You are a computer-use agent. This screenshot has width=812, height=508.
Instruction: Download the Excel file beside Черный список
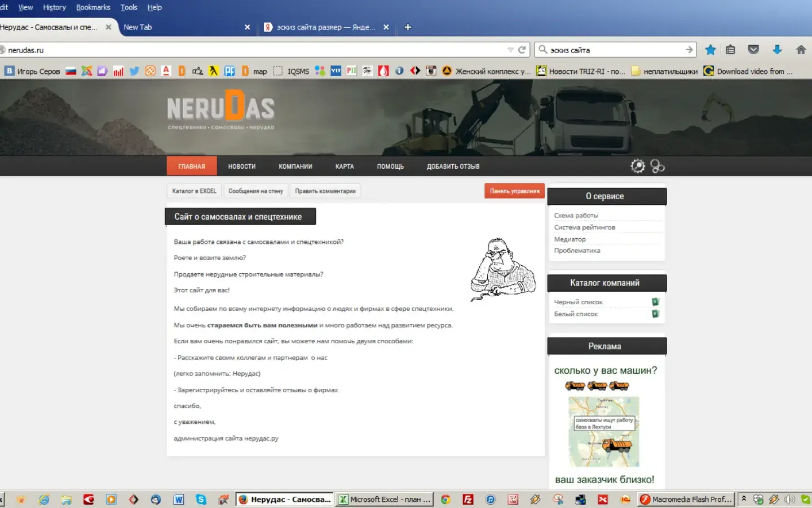pos(655,302)
